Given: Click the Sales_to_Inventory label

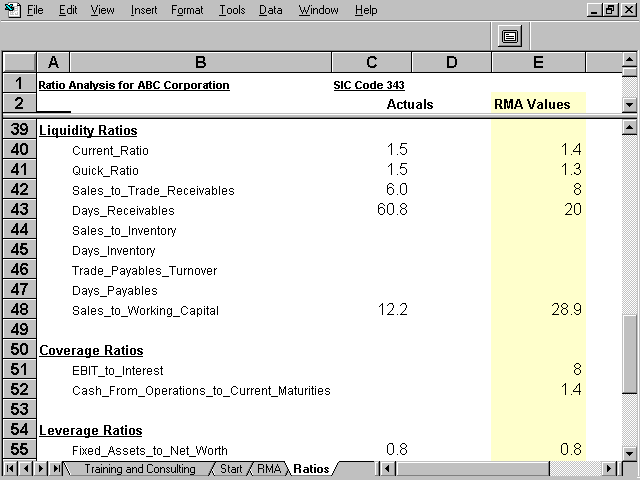Looking at the screenshot, I should coord(124,231).
